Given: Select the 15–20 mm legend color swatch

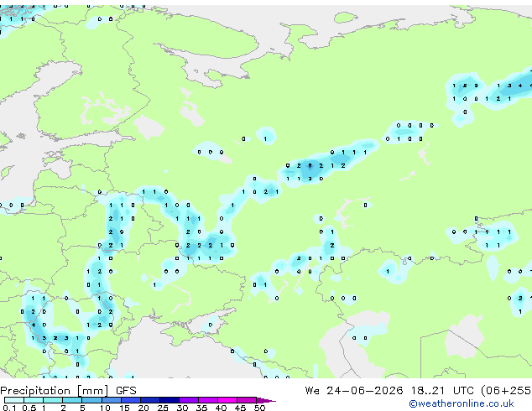Looking at the screenshot, I should (x=131, y=400).
